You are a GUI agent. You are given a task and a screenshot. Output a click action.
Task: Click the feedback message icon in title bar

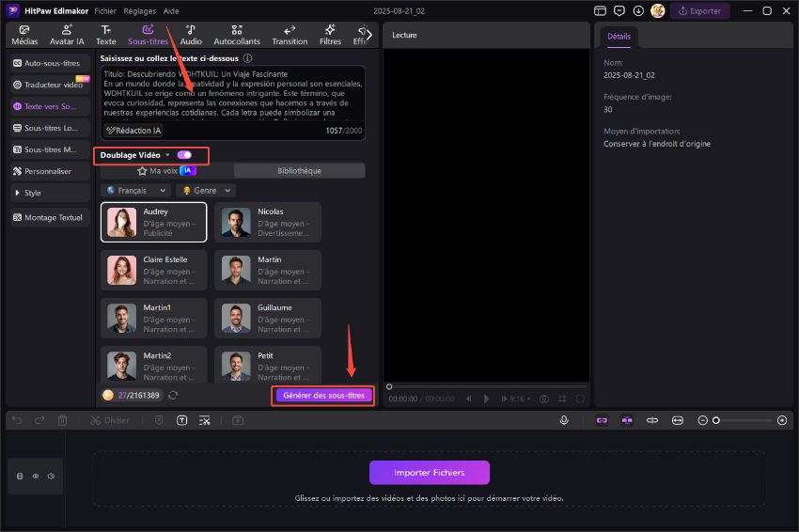pos(619,11)
